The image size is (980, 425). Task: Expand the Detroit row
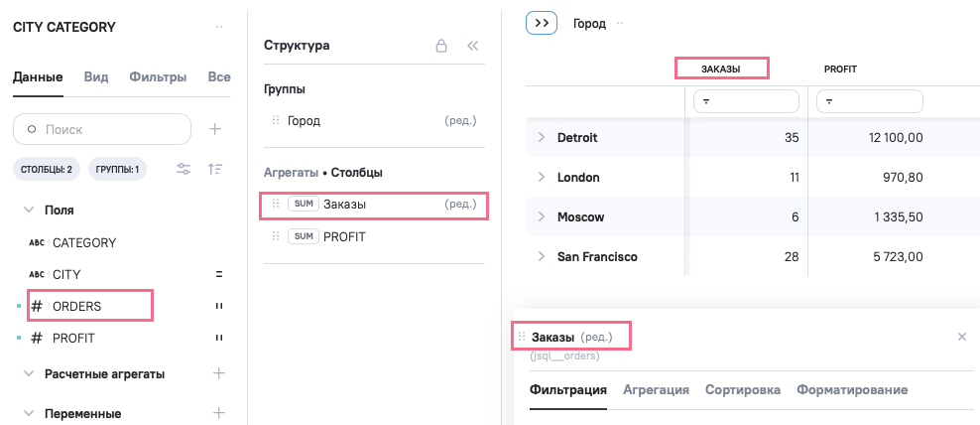pos(542,137)
